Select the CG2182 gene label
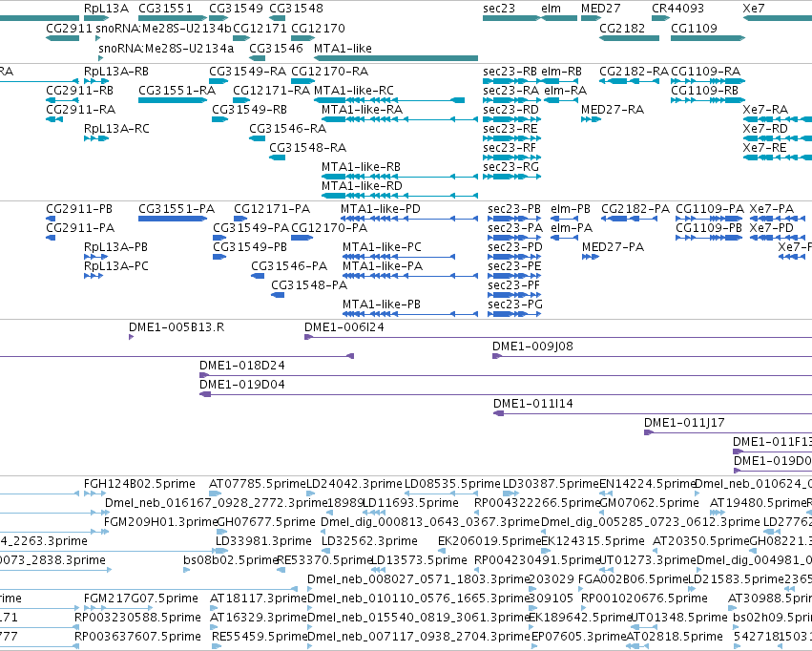The image size is (812, 651). pyautogui.click(x=622, y=28)
